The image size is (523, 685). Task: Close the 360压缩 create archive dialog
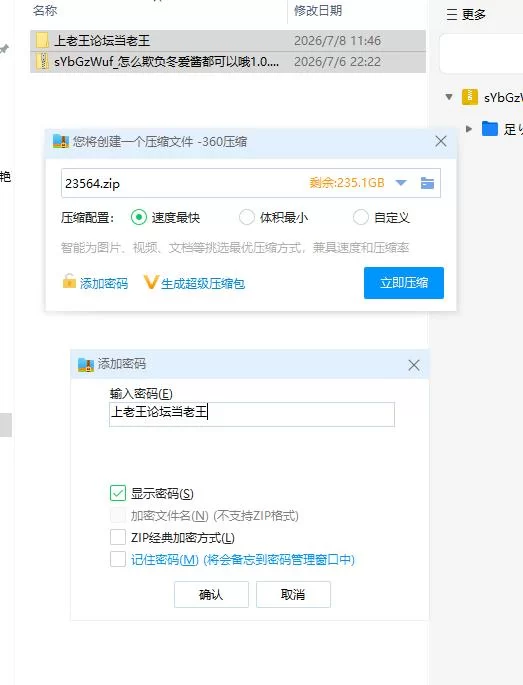pos(441,141)
